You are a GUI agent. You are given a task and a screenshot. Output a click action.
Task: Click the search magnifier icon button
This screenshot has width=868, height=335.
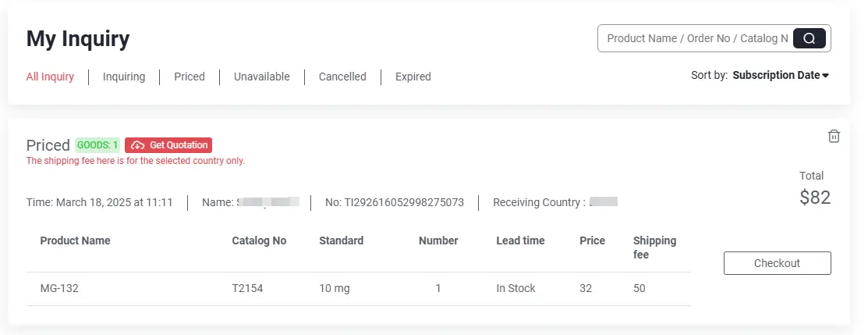tap(809, 38)
